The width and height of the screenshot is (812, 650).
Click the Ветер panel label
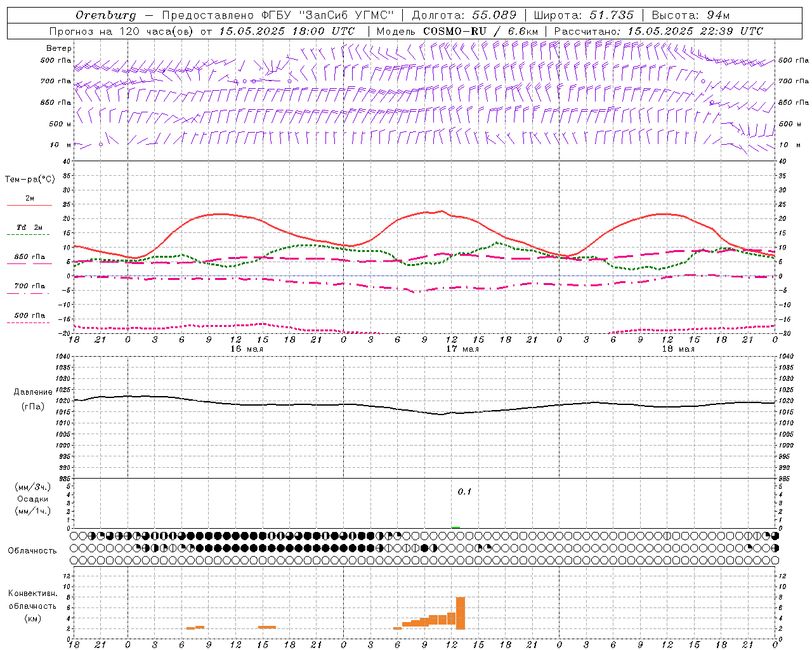click(59, 48)
